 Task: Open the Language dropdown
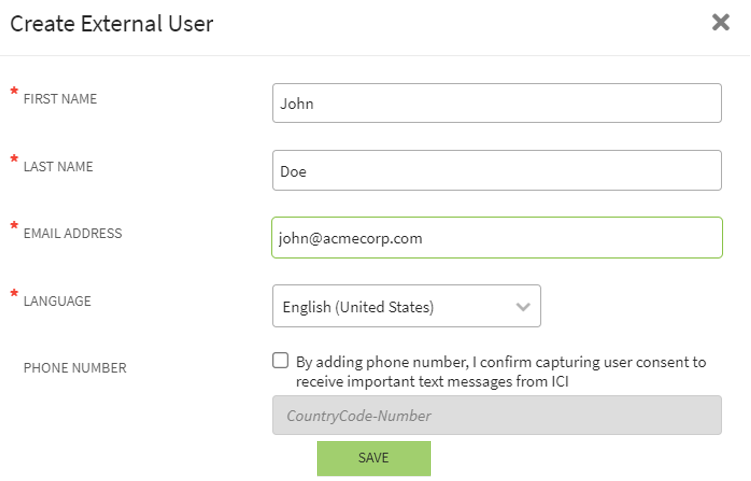pyautogui.click(x=406, y=306)
